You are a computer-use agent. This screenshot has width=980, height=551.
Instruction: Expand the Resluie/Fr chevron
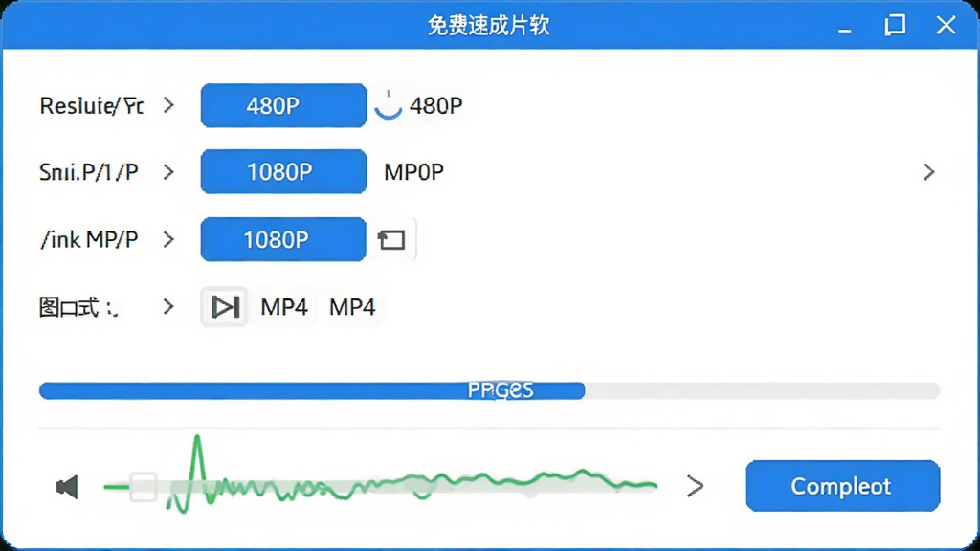[168, 105]
